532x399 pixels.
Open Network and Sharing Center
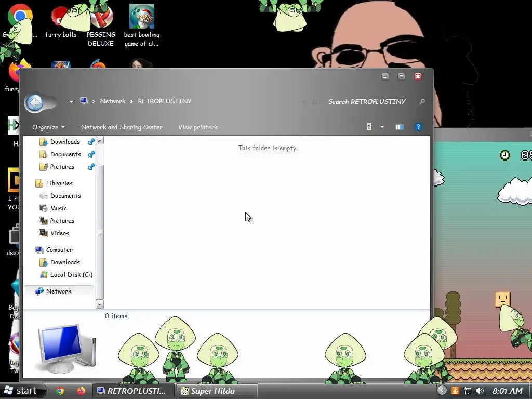pyautogui.click(x=122, y=127)
